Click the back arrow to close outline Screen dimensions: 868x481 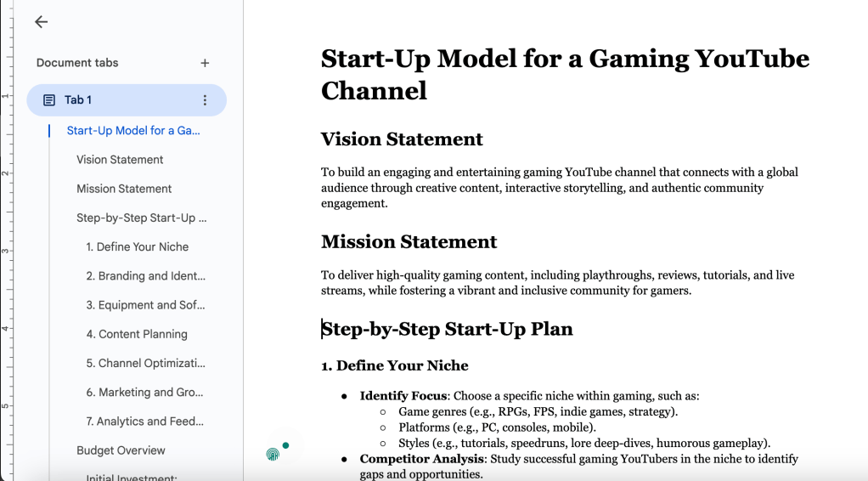click(41, 23)
